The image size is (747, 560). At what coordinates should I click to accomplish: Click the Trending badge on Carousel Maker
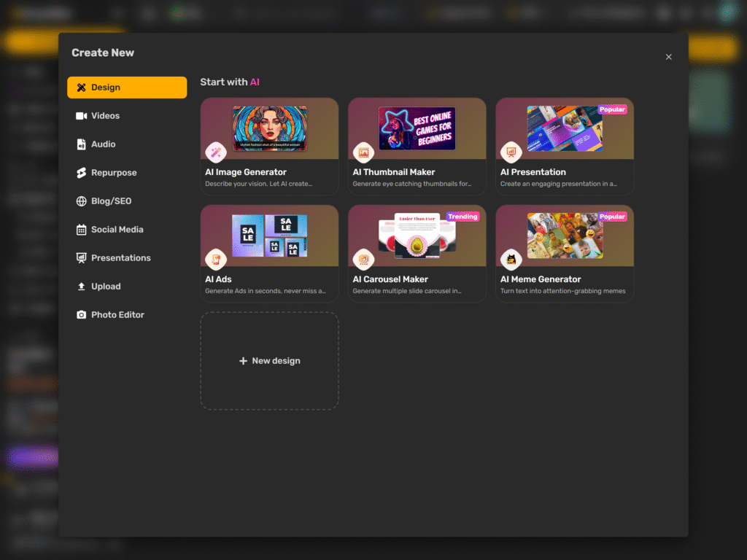click(462, 217)
